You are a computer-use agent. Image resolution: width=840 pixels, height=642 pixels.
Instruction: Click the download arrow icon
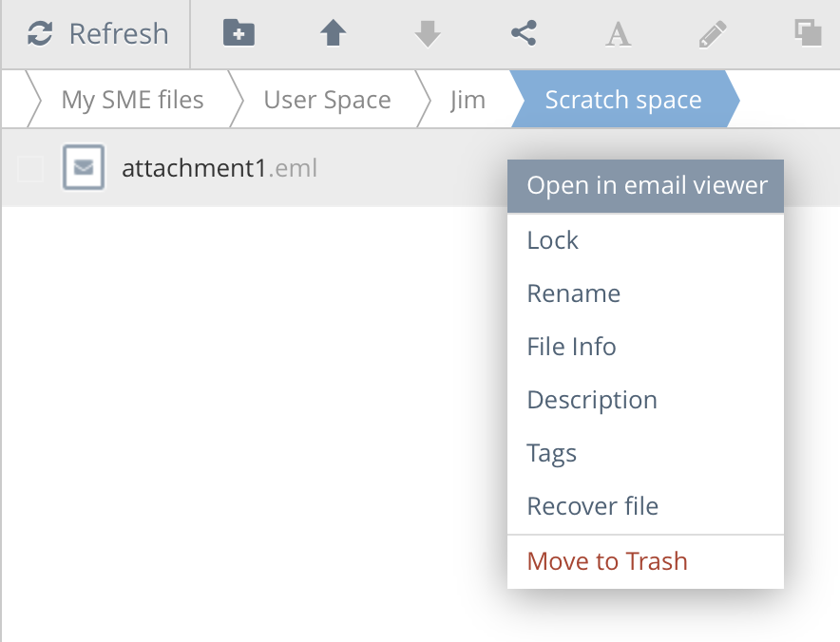(x=428, y=34)
